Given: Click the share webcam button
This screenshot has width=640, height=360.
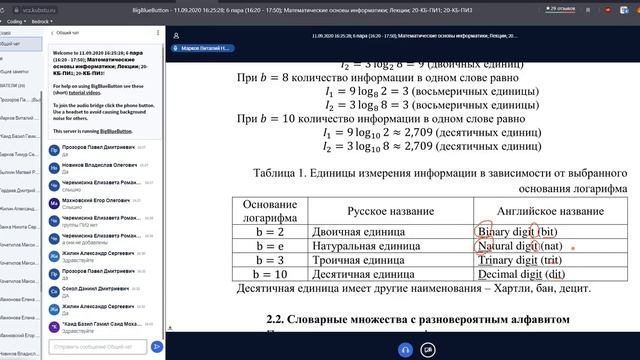Looking at the screenshot, I should pos(428,350).
